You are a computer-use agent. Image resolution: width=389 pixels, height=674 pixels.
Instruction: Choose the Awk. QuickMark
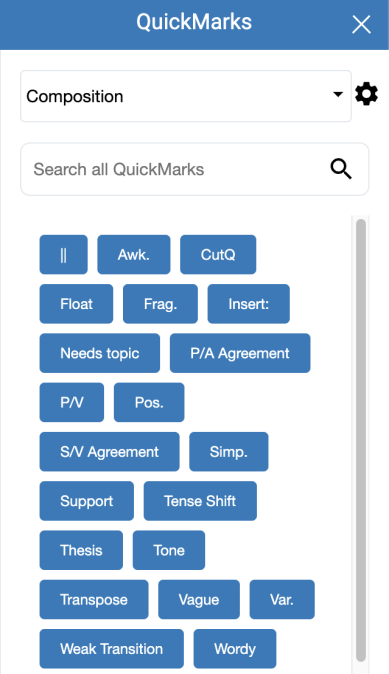pyautogui.click(x=134, y=254)
